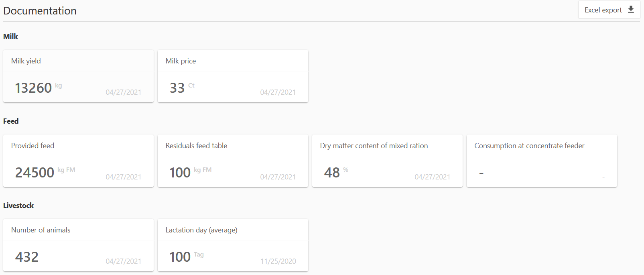The height and width of the screenshot is (275, 644).
Task: Open the Milk price card
Action: 233,76
